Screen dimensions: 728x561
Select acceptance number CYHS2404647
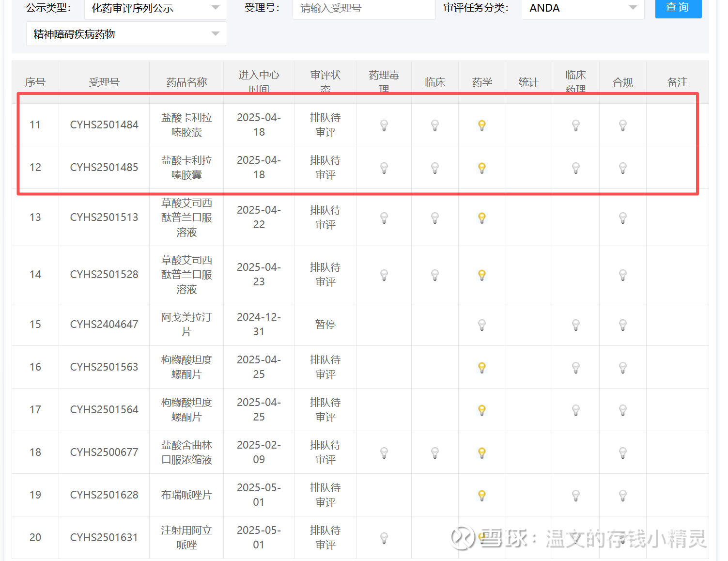104,325
